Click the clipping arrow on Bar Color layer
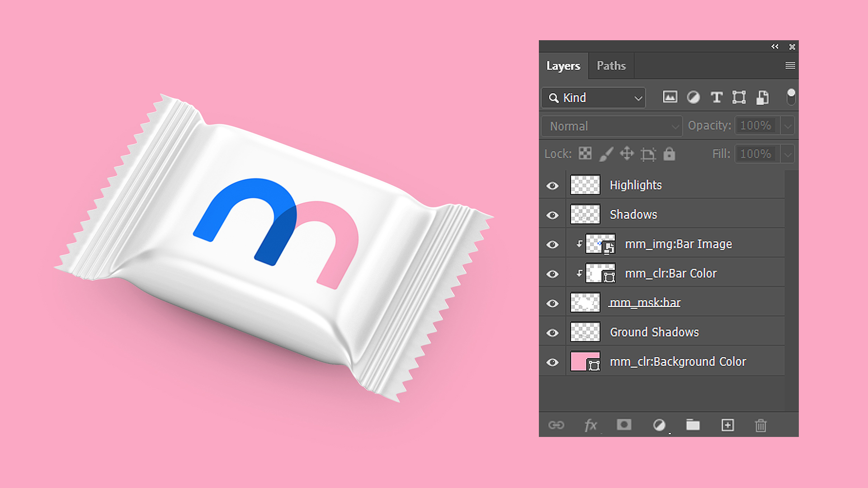 [579, 273]
